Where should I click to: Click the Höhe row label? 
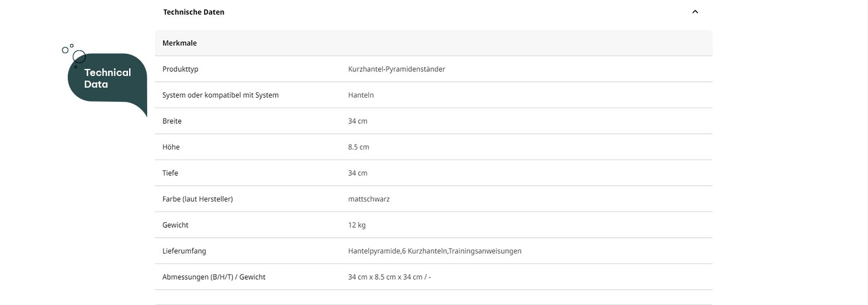pyautogui.click(x=171, y=147)
